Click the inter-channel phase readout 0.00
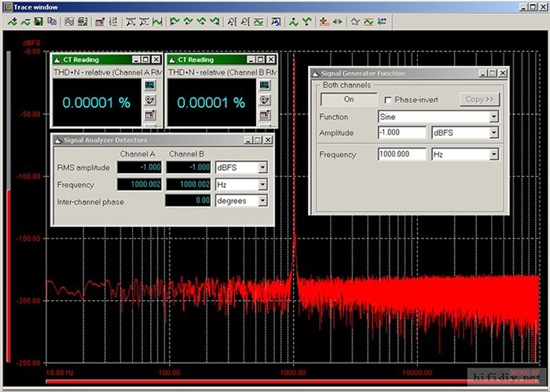 (188, 200)
